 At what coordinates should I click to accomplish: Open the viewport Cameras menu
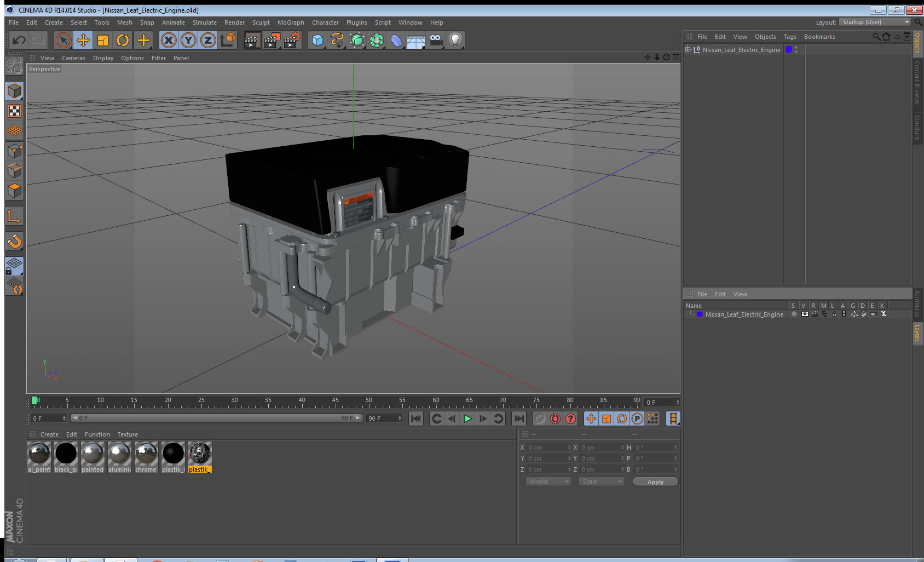click(73, 58)
